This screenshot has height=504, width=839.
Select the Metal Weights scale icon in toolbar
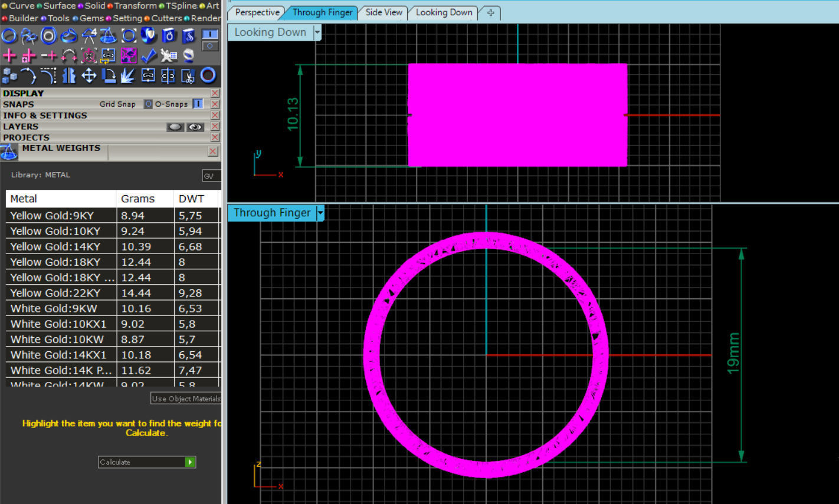[108, 36]
